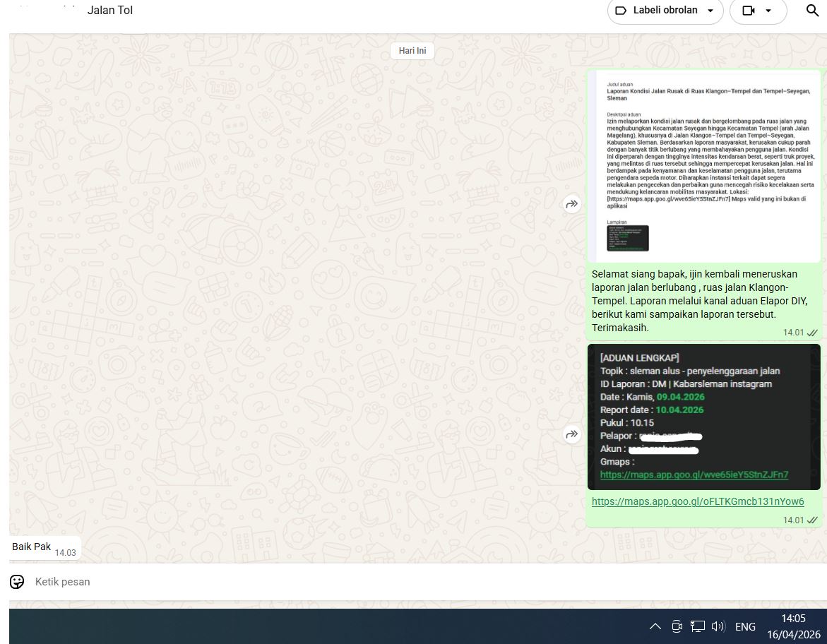The image size is (827, 644).
Task: Show hidden icons with the tray chevron
Action: point(655,626)
